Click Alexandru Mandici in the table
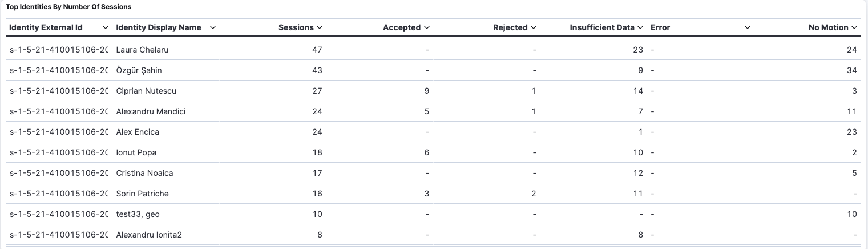 coord(151,111)
